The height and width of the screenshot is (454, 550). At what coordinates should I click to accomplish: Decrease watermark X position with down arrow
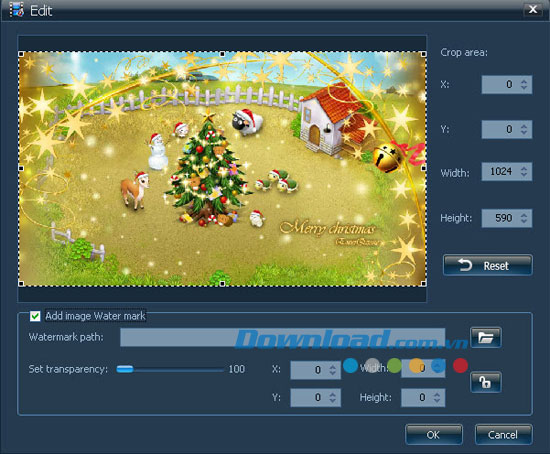pyautogui.click(x=333, y=373)
